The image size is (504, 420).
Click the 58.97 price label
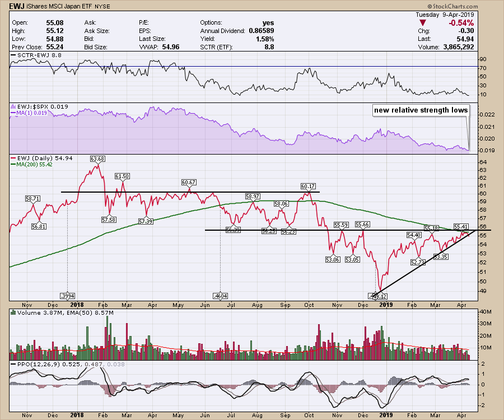(x=253, y=196)
